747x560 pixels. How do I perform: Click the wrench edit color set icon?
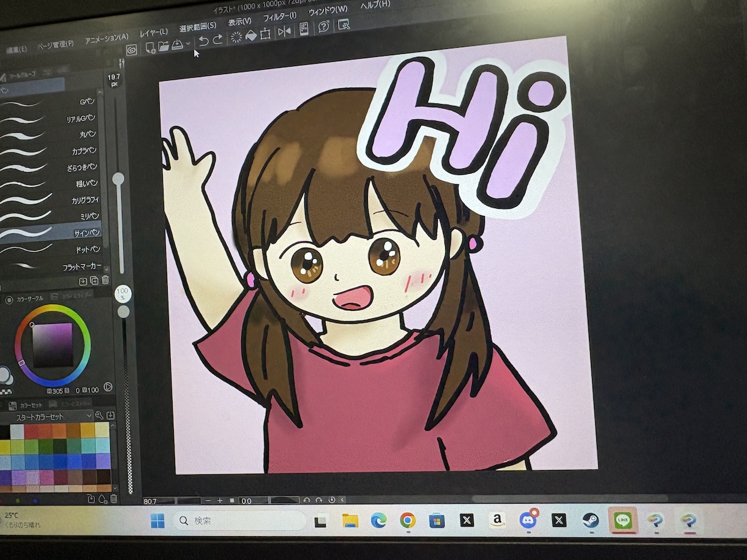(99, 416)
